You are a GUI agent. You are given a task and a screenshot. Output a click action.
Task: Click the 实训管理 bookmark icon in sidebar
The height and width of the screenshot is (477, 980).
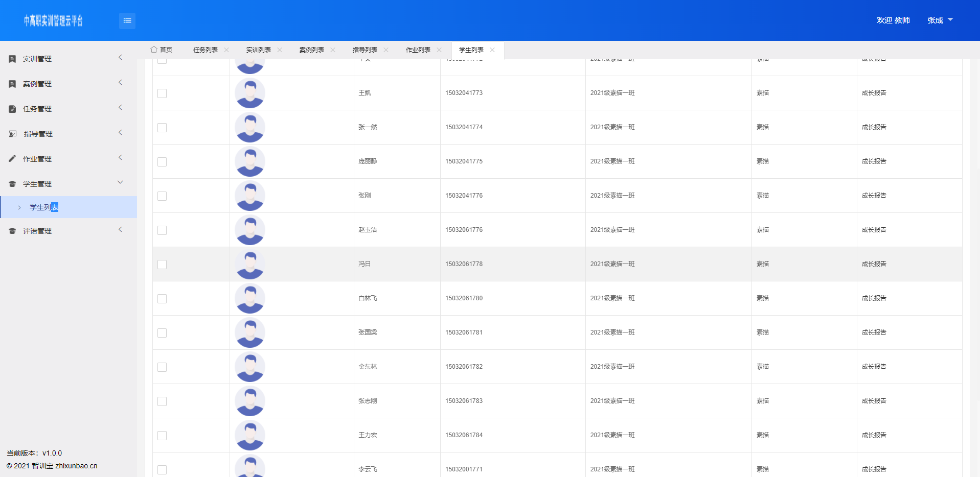[x=12, y=59]
